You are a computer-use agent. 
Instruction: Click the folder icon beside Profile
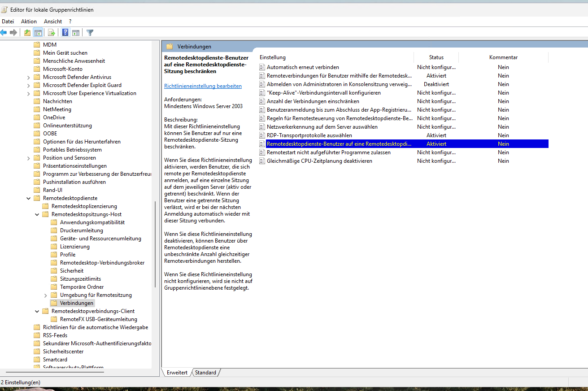pos(54,255)
